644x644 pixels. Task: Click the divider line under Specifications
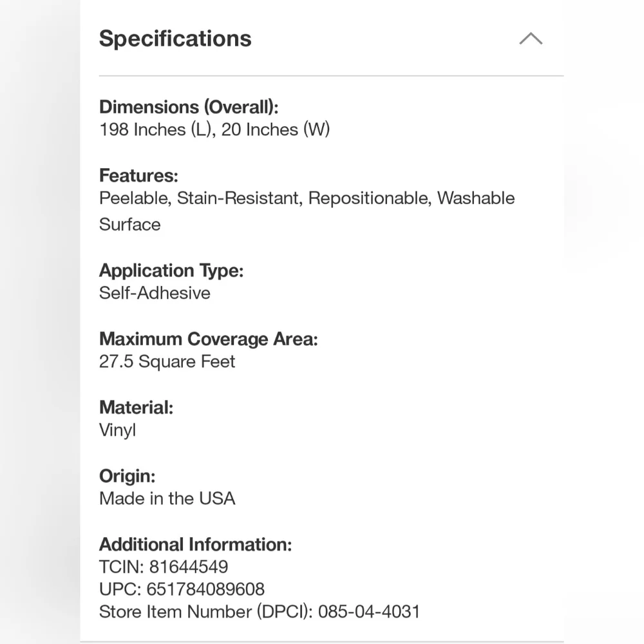[x=331, y=75]
